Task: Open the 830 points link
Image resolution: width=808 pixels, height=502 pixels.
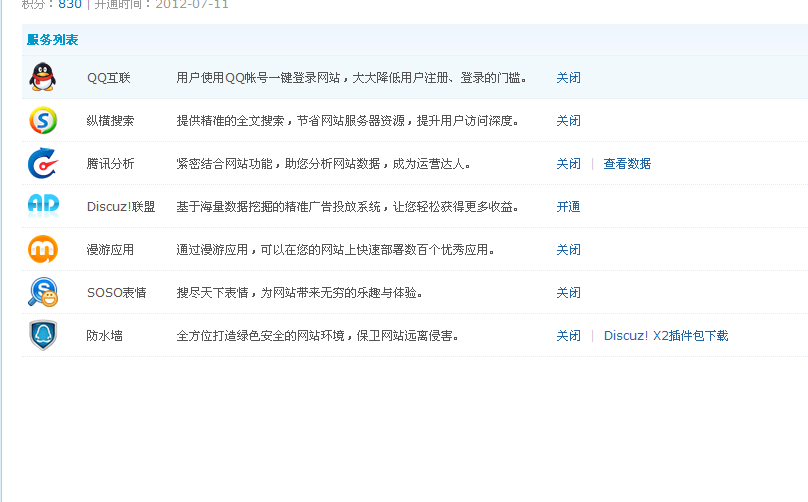Action: pos(70,4)
